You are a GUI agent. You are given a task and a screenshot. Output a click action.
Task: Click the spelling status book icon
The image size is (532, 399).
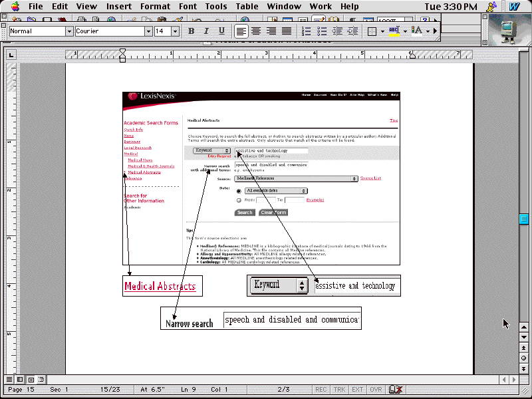pyautogui.click(x=395, y=390)
